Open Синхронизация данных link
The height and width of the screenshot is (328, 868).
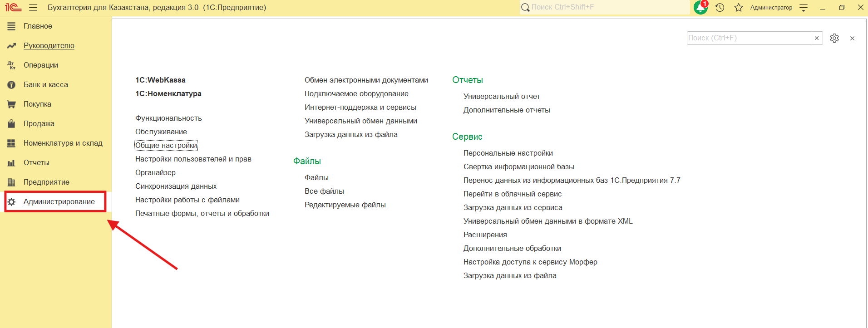[x=176, y=186]
